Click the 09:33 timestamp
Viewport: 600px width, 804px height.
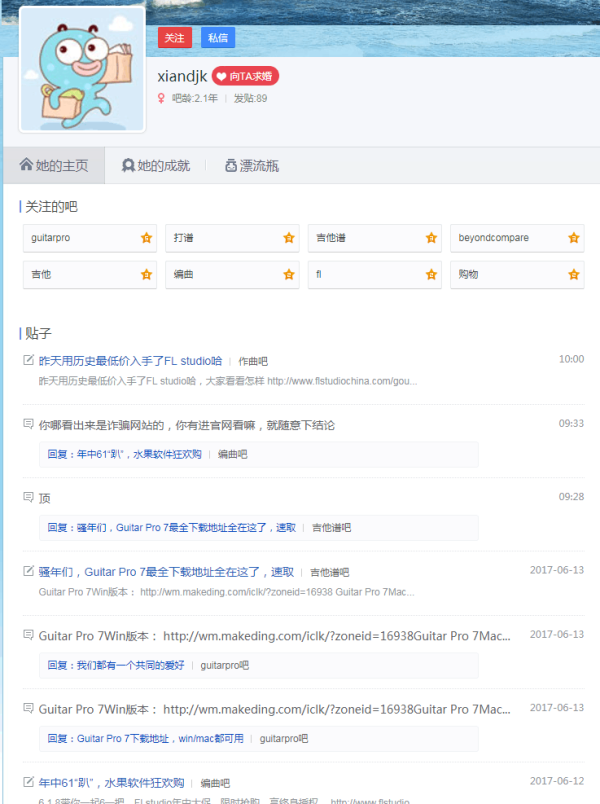tap(571, 423)
